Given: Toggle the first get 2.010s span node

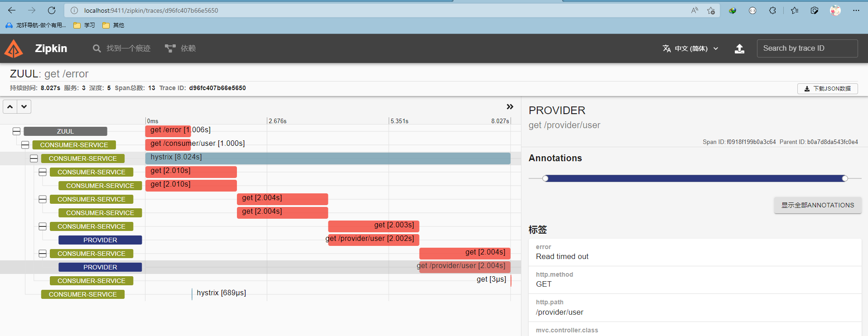Looking at the screenshot, I should click(x=43, y=172).
